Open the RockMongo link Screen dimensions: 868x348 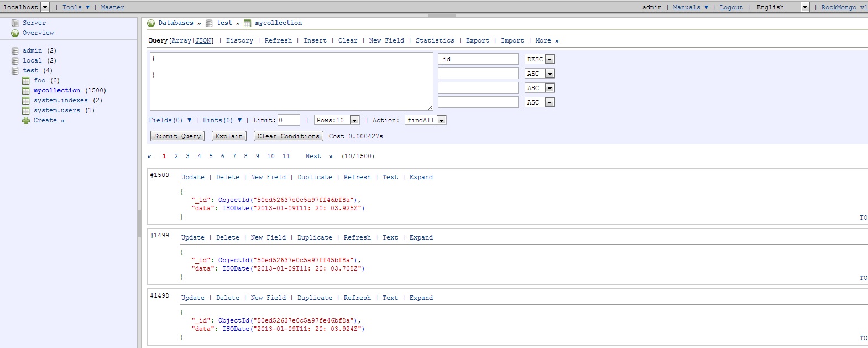point(844,7)
